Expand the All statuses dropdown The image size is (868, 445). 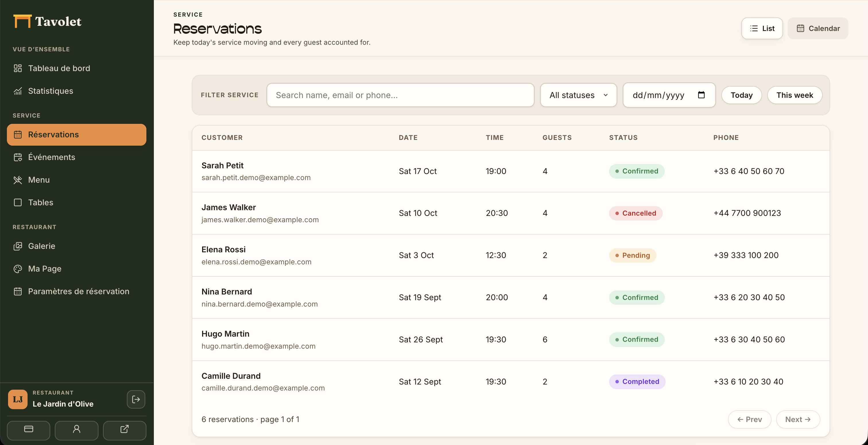pos(578,95)
